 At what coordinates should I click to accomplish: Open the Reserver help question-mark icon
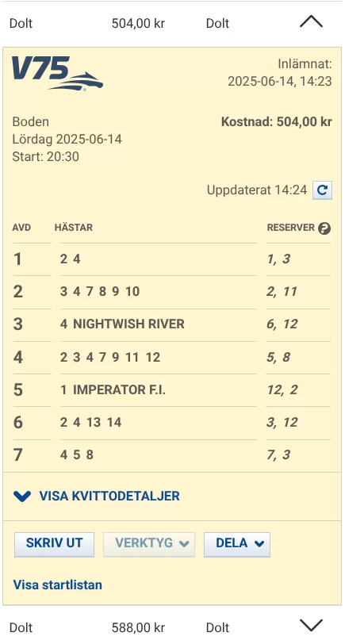324,228
